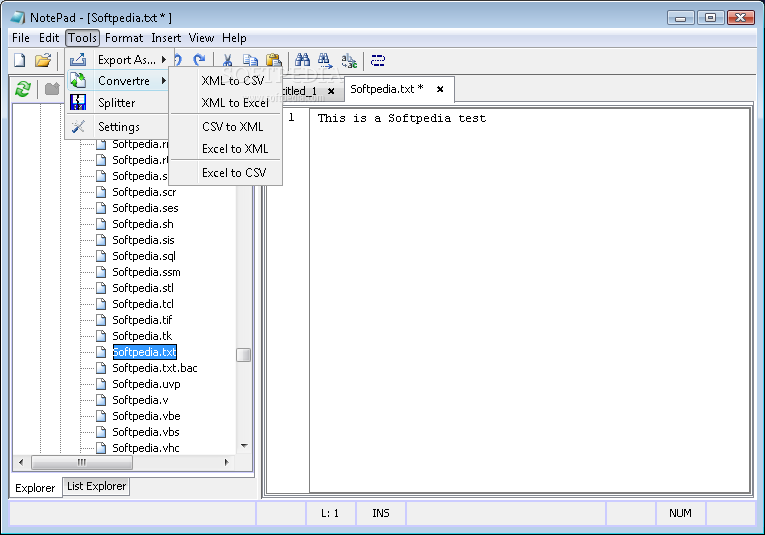The width and height of the screenshot is (765, 535).
Task: Select Softpedia.txt in file tree
Action: click(144, 352)
